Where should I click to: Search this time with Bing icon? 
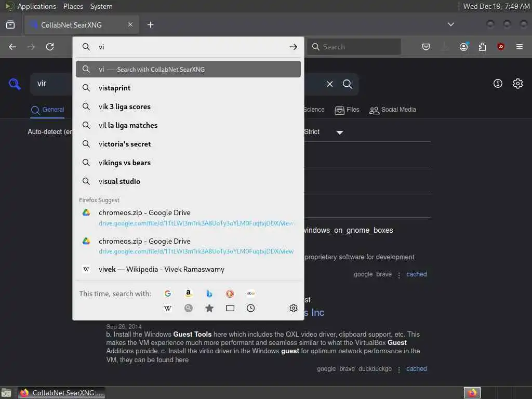pos(209,294)
